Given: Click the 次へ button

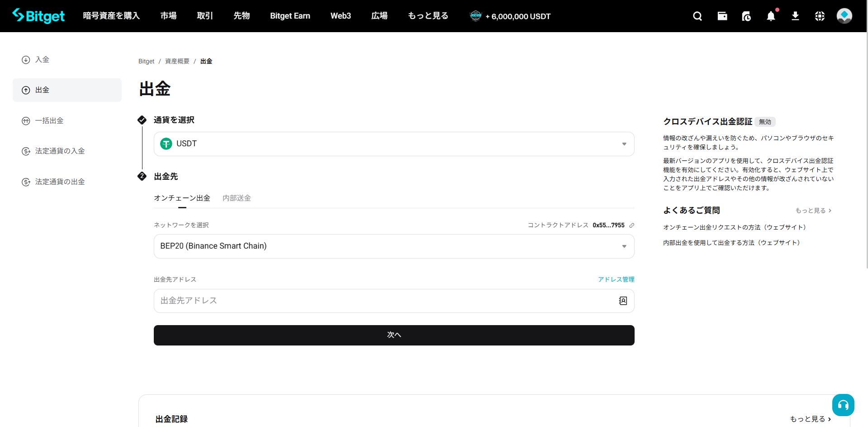Looking at the screenshot, I should tap(394, 335).
